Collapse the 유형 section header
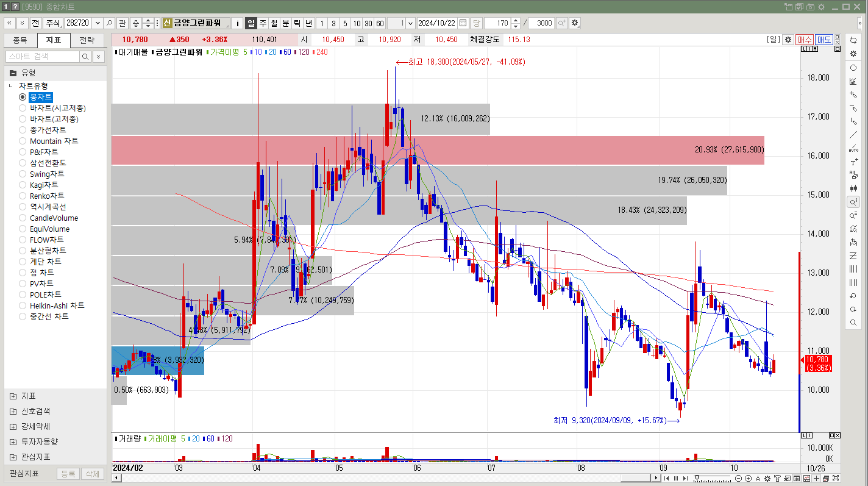 click(56, 73)
